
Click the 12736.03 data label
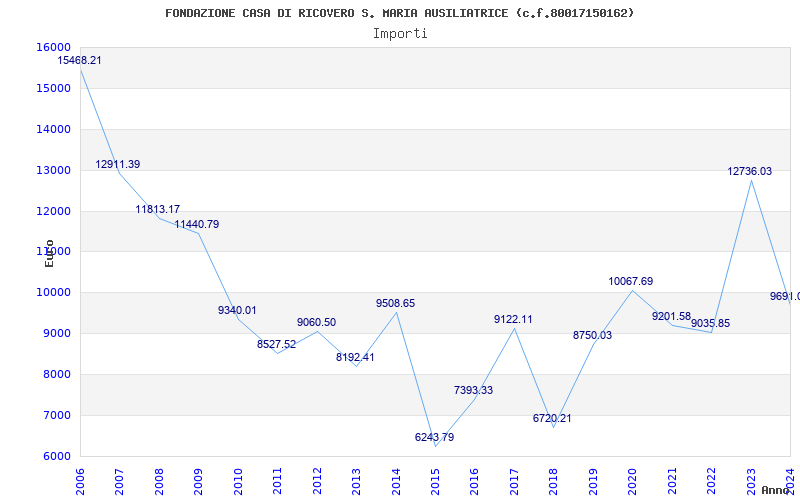tap(749, 171)
